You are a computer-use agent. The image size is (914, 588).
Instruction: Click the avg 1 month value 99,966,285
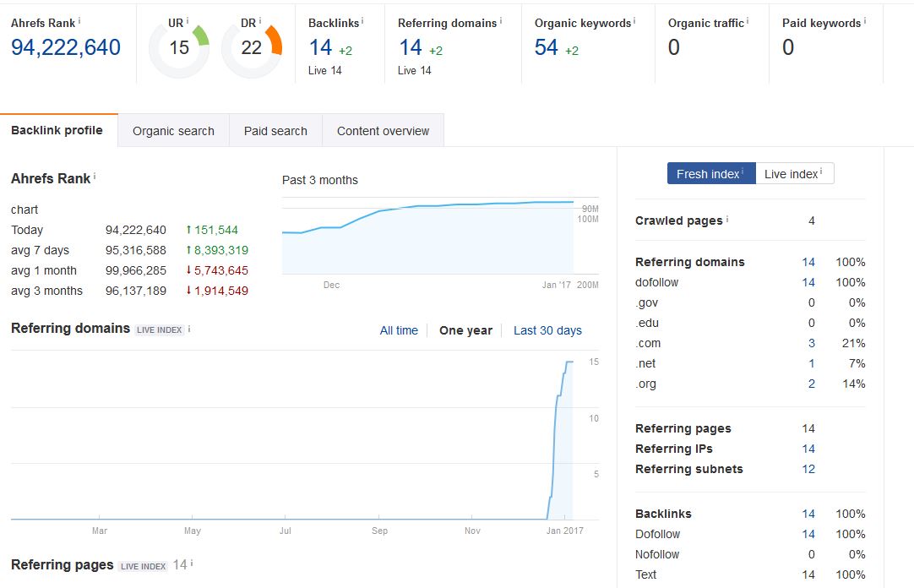point(136,271)
